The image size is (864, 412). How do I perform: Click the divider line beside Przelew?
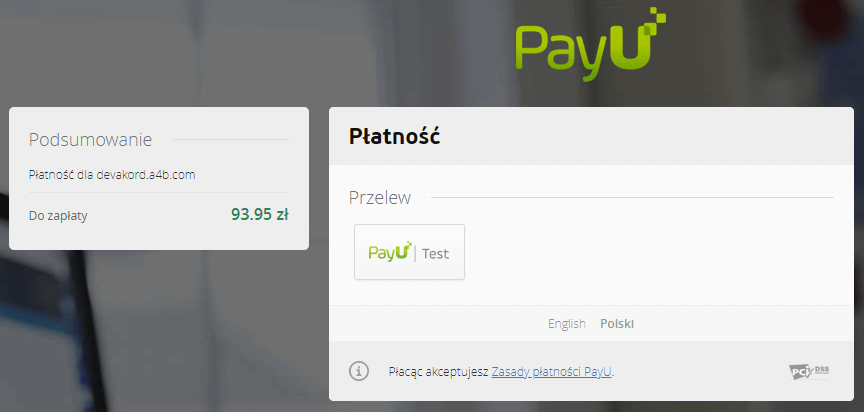(632, 197)
